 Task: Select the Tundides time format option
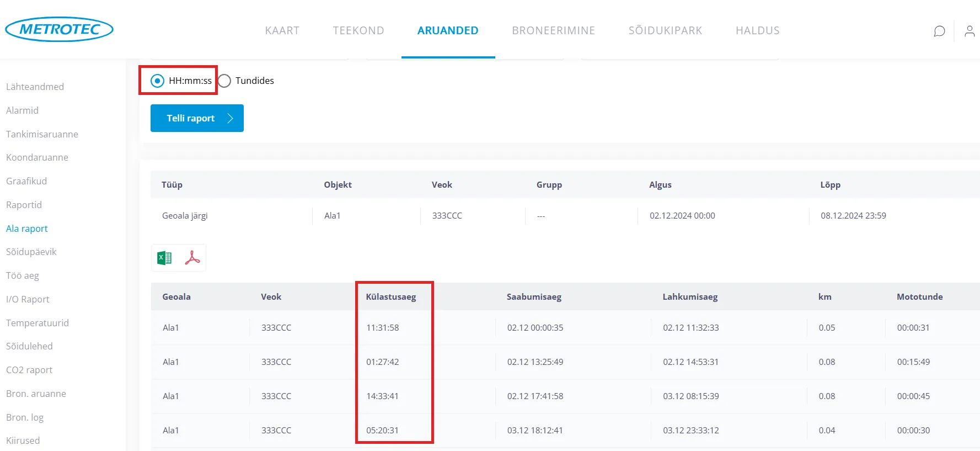click(x=224, y=81)
